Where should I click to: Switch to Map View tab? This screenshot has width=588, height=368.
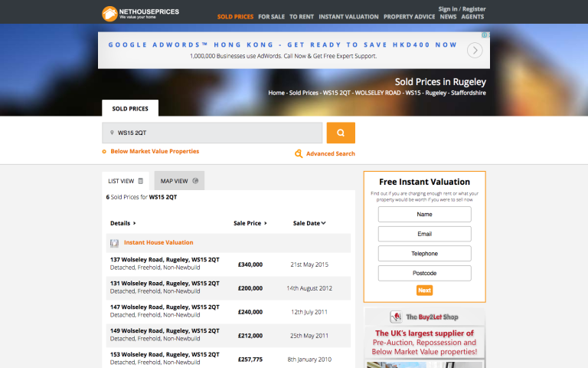179,181
